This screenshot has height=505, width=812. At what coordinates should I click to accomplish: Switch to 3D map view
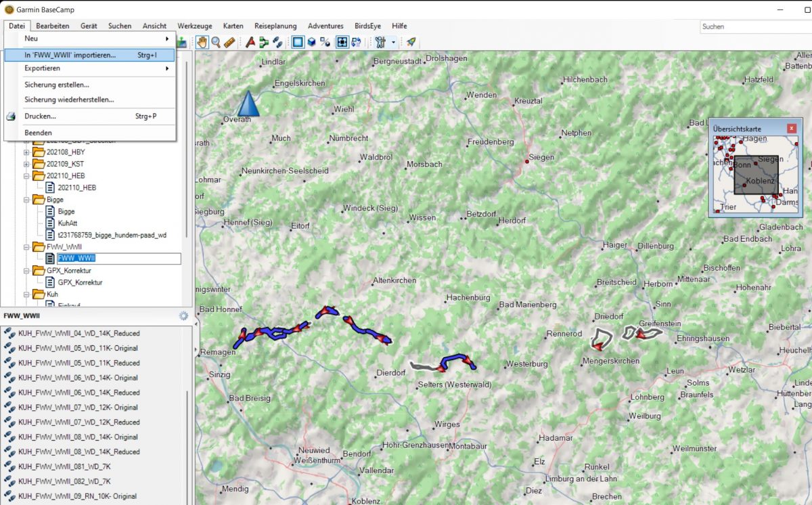point(311,42)
